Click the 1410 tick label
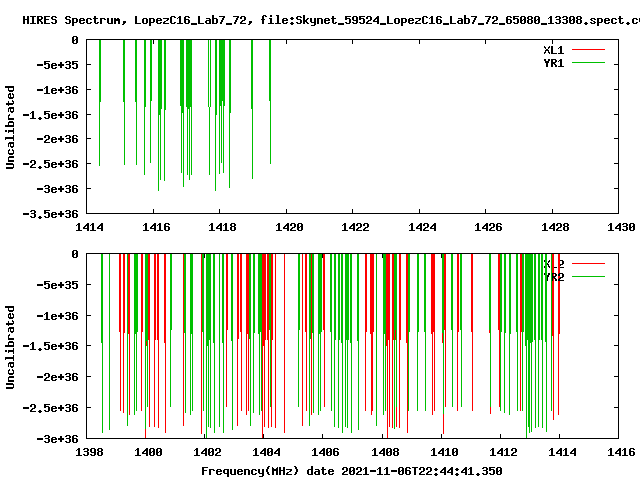 444,452
